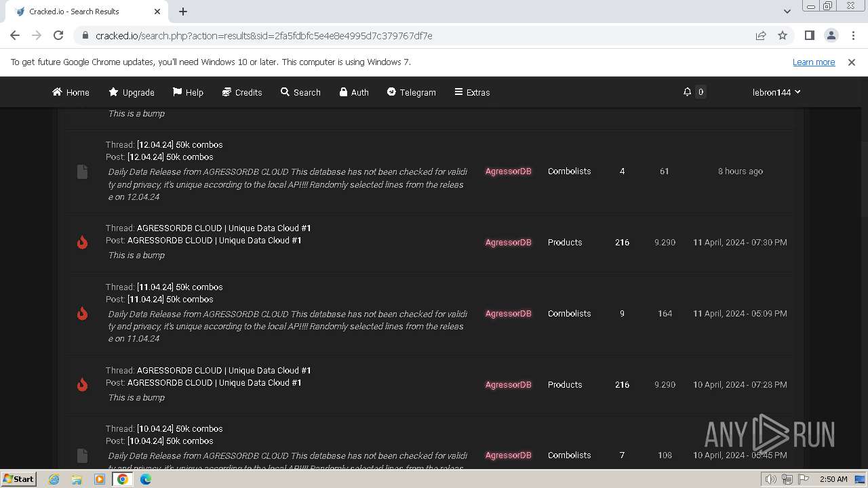The width and height of the screenshot is (868, 488).
Task: Open Products forum on 11 April row
Action: [x=565, y=242]
